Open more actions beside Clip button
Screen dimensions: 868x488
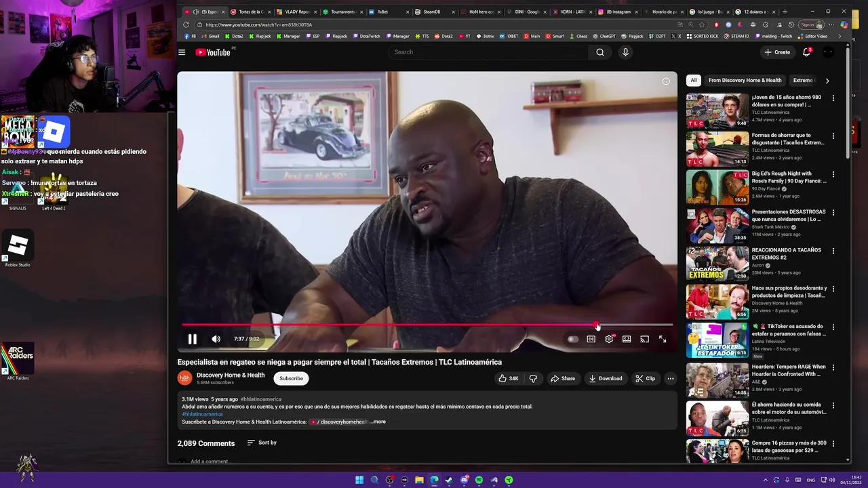[671, 378]
